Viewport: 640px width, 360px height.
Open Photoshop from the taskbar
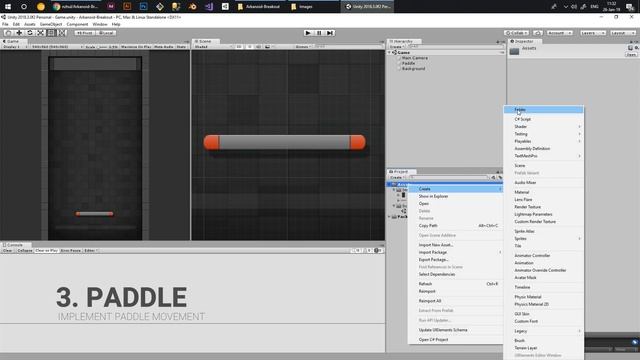(x=143, y=7)
